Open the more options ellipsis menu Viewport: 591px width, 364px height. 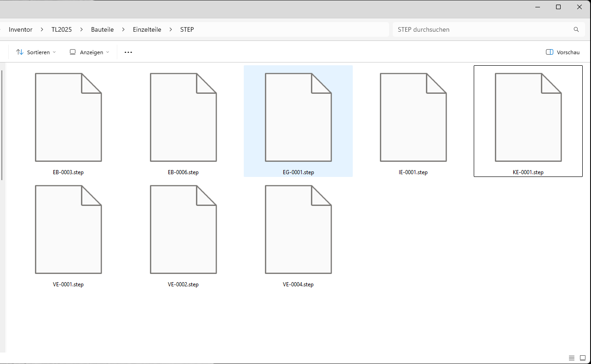click(128, 52)
